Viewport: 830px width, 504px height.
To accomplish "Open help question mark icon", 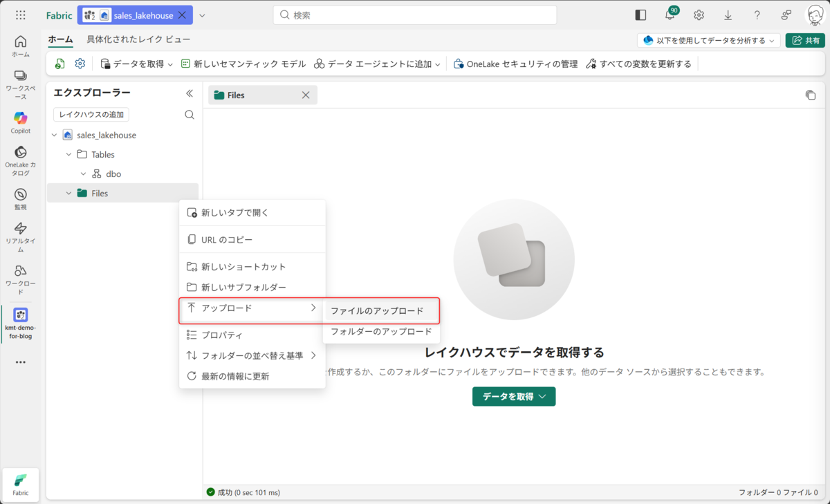I will tap(757, 15).
